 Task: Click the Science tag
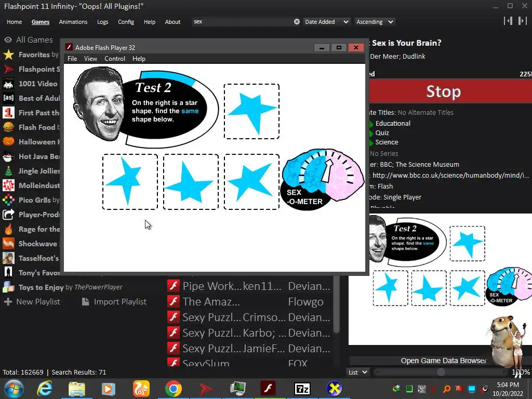[x=387, y=142]
